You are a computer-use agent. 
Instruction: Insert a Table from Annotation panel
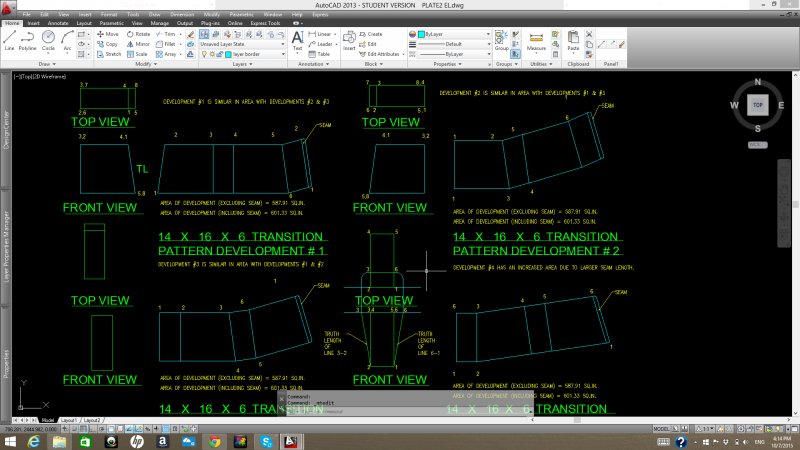pyautogui.click(x=319, y=54)
